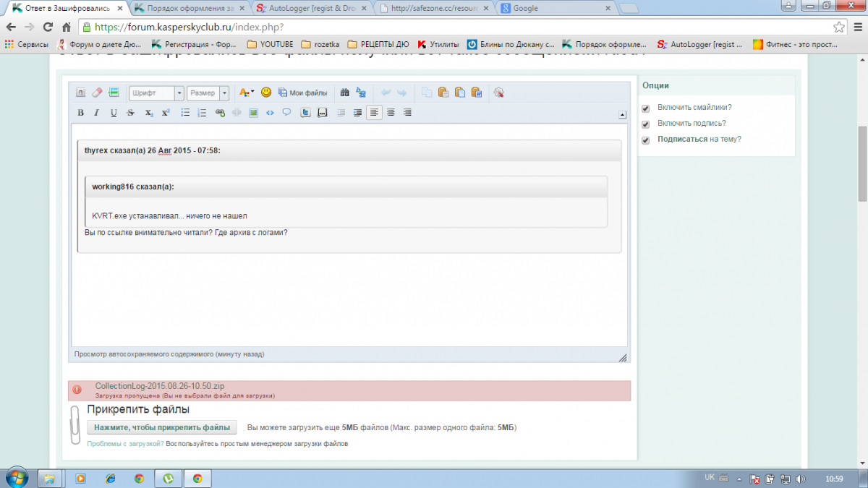
Task: Open the YOUTUBE bookmarks folder
Action: click(270, 44)
